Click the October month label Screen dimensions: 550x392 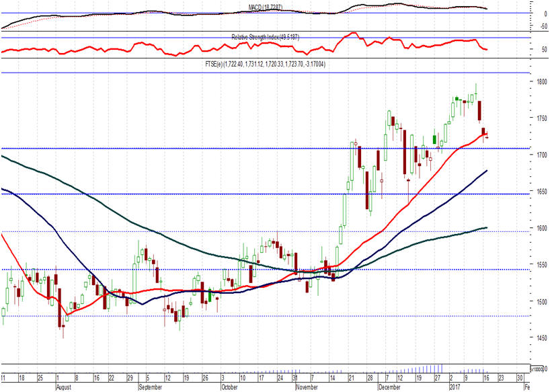[229, 387]
